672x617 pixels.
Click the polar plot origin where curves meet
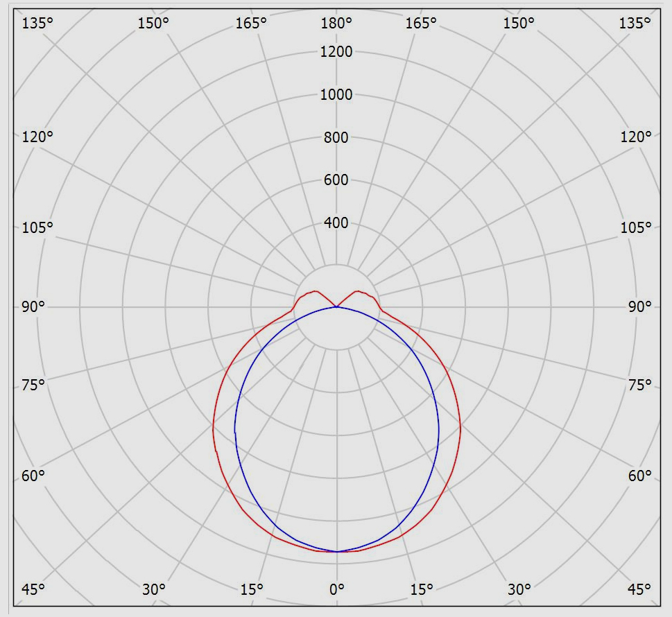coord(336,306)
